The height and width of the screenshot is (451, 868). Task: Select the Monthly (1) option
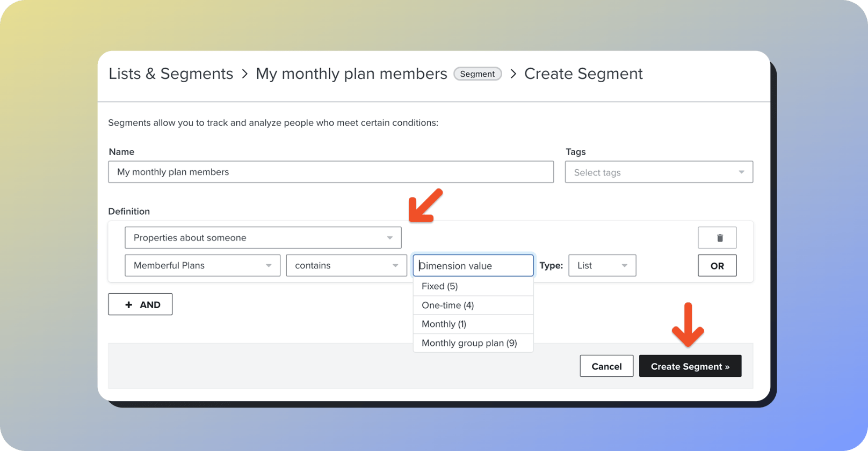(x=444, y=324)
